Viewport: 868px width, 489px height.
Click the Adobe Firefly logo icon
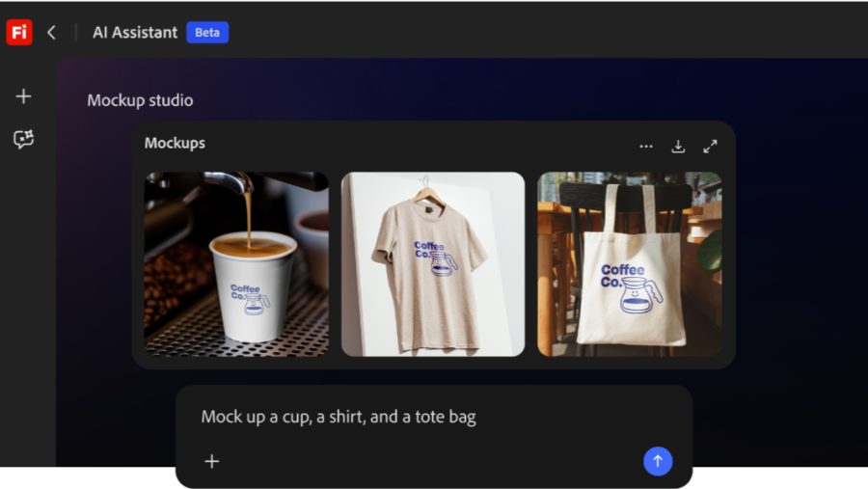pyautogui.click(x=19, y=32)
